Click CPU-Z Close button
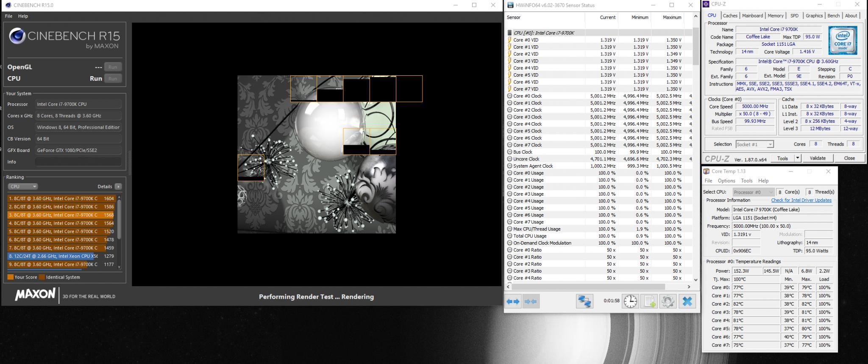Screen dimensions: 868x364 [x=849, y=158]
